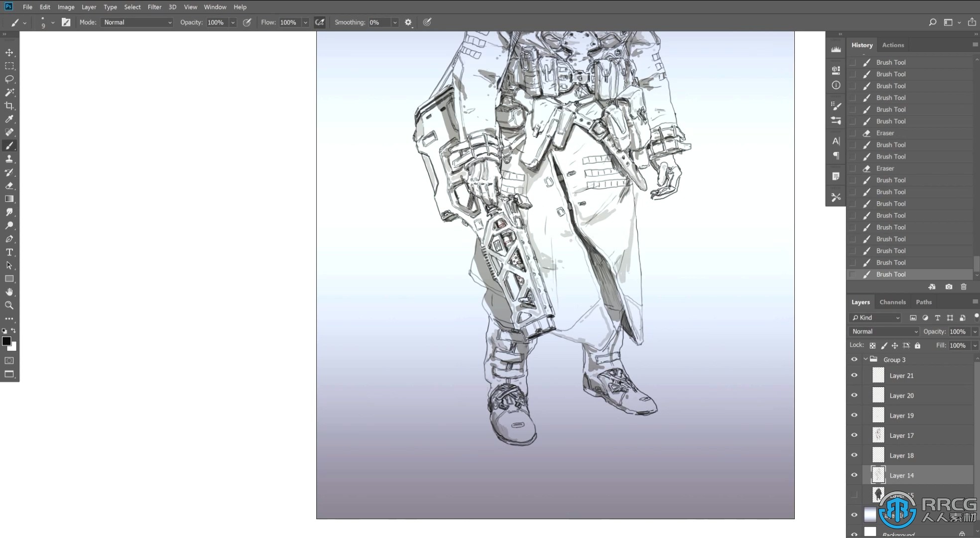
Task: Select the Move tool
Action: pos(9,52)
